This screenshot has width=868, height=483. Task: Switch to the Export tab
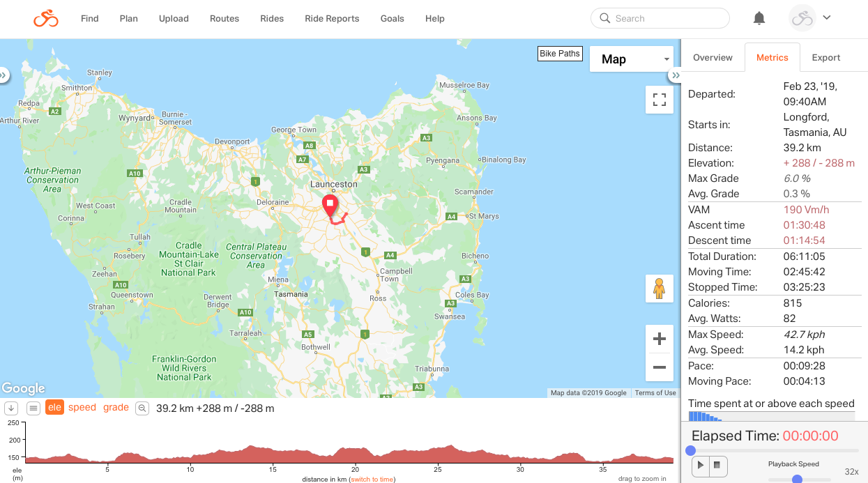tap(825, 58)
